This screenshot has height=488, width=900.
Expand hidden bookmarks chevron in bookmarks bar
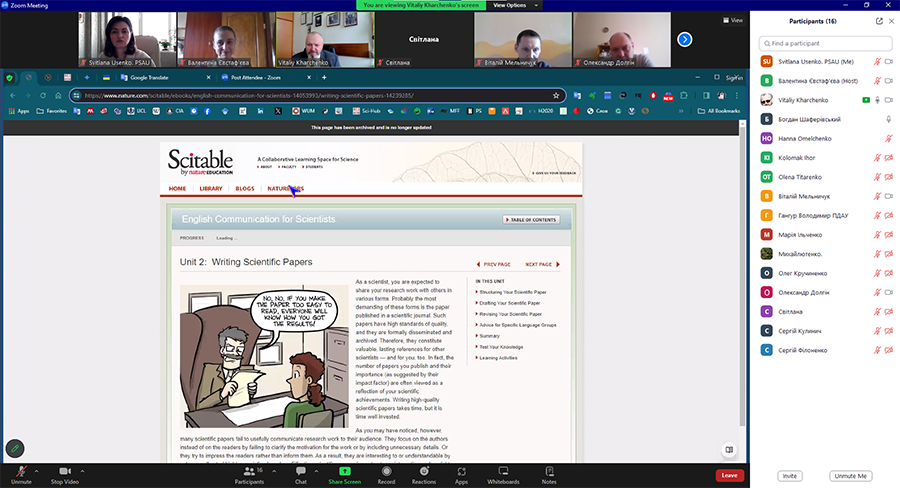681,111
